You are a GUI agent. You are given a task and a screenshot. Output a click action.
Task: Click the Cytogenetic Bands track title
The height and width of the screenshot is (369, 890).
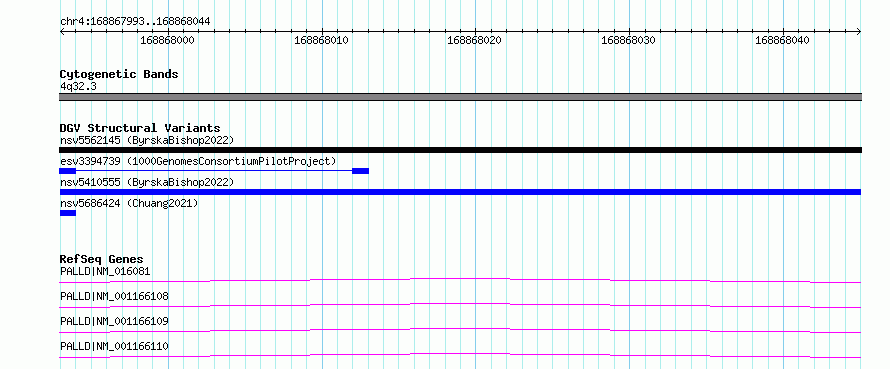click(119, 74)
